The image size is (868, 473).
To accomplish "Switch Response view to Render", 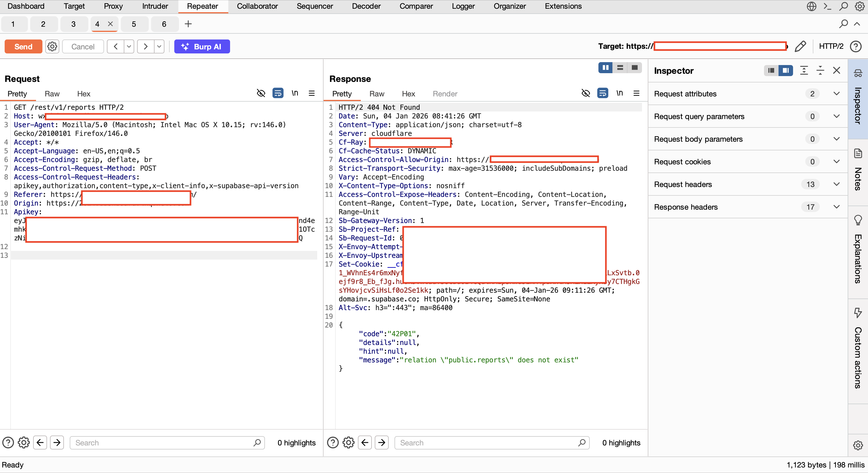I will click(x=445, y=94).
